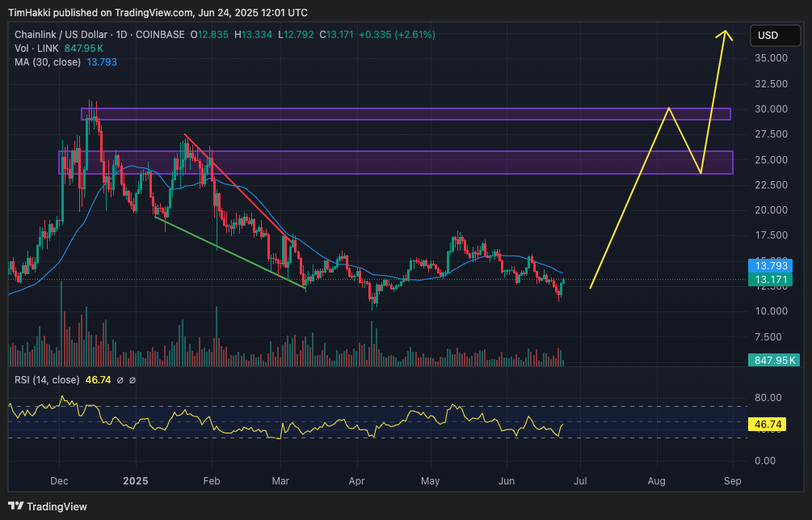Screen dimensions: 812x520
Task: Click the blue 13.793 MA price tag
Action: coord(771,265)
